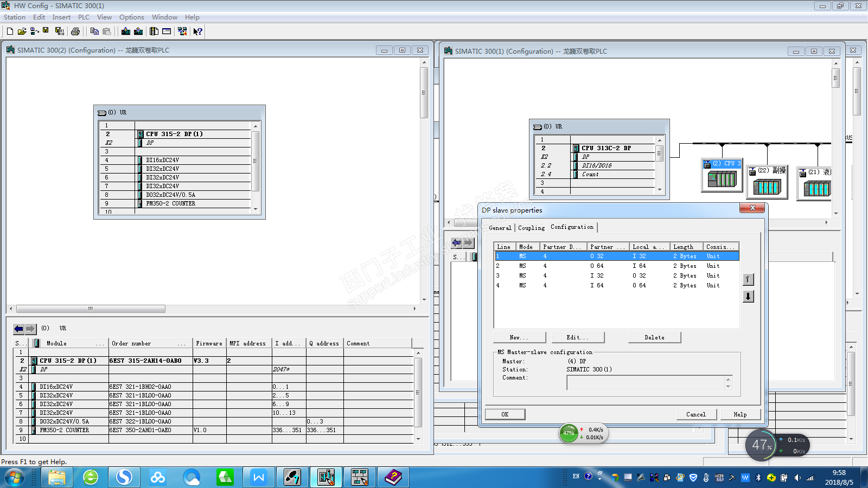Open the PLC menu
The image size is (868, 488).
click(84, 17)
